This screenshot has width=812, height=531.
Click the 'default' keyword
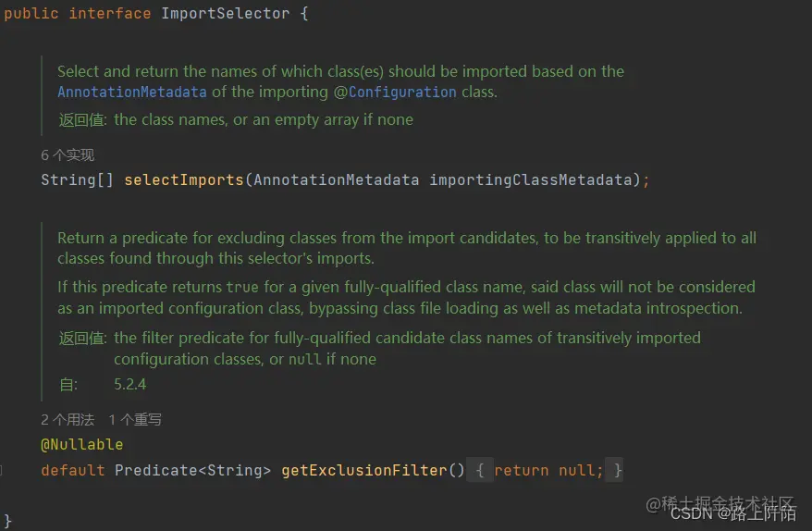pos(72,470)
